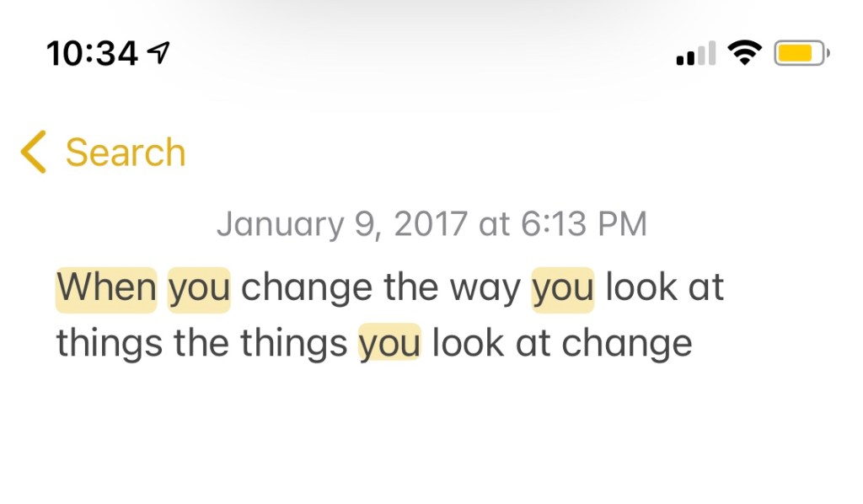Tap the January 9, 2017 timestamp
The height and width of the screenshot is (504, 863).
click(431, 224)
